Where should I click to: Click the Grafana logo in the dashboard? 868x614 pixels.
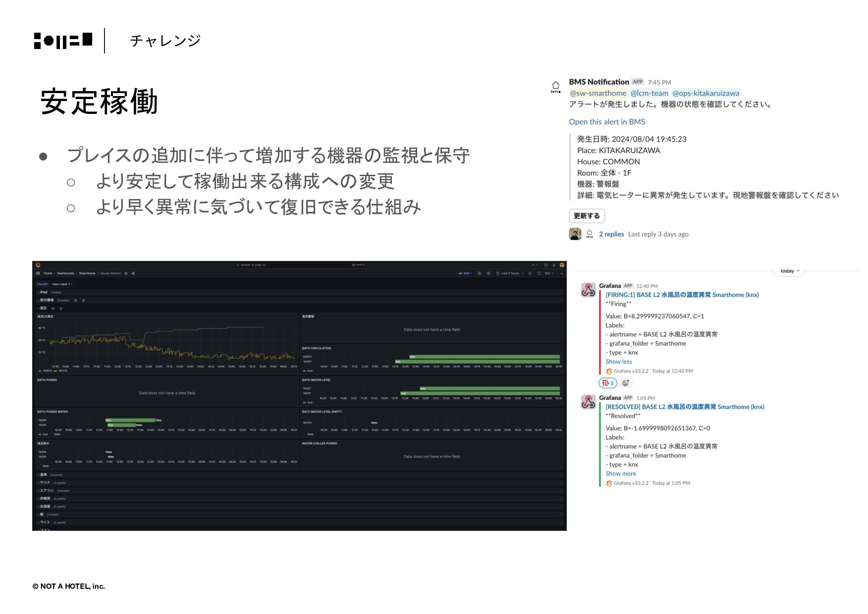(x=38, y=265)
